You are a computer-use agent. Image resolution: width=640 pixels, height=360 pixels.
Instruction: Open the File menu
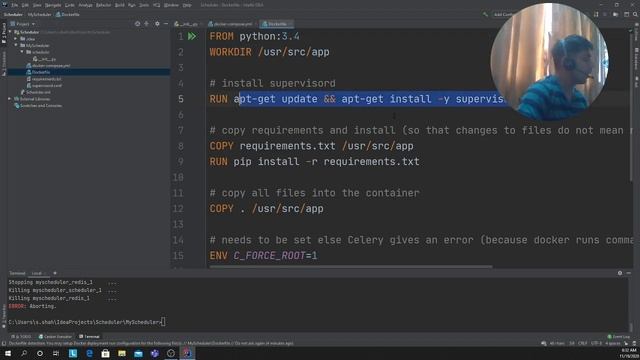click(15, 5)
